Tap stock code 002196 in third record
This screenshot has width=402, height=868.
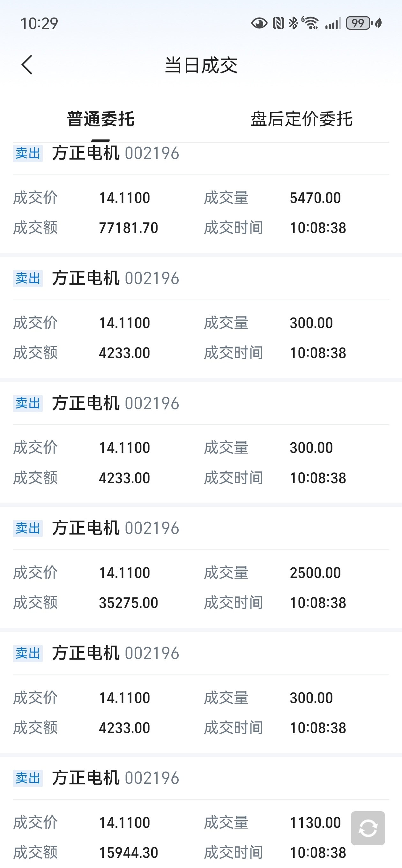click(152, 403)
